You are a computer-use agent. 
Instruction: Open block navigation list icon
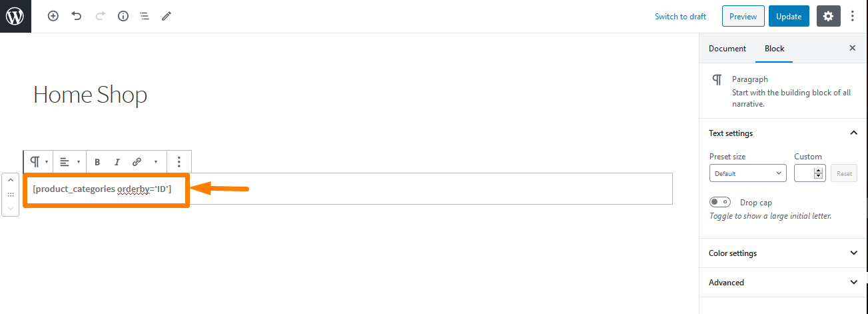144,16
